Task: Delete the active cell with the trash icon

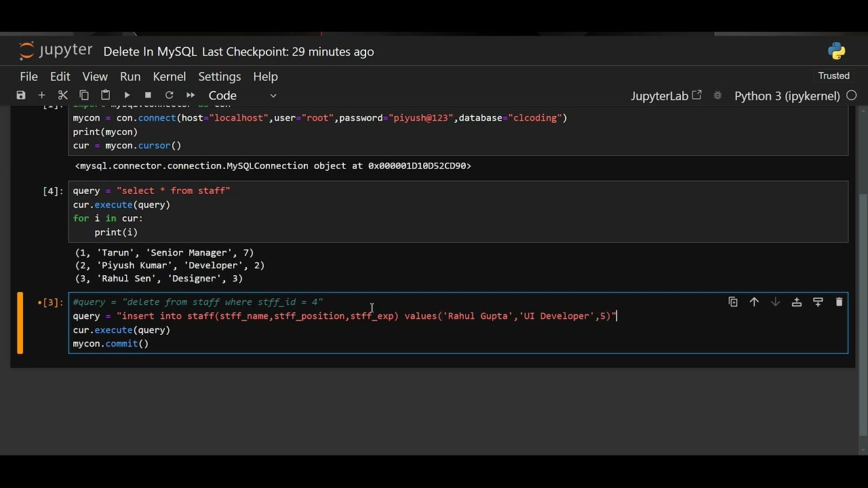Action: [x=839, y=302]
